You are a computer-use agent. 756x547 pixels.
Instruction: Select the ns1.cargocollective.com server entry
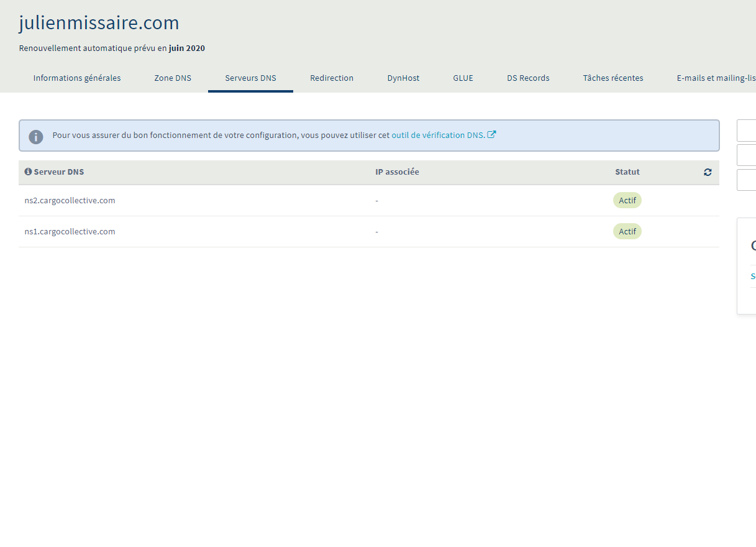pos(70,231)
